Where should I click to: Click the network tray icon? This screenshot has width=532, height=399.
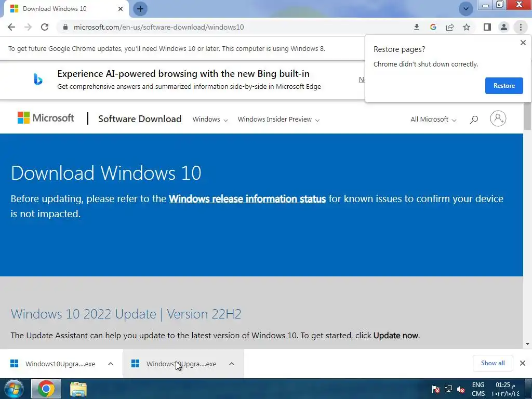pyautogui.click(x=448, y=389)
